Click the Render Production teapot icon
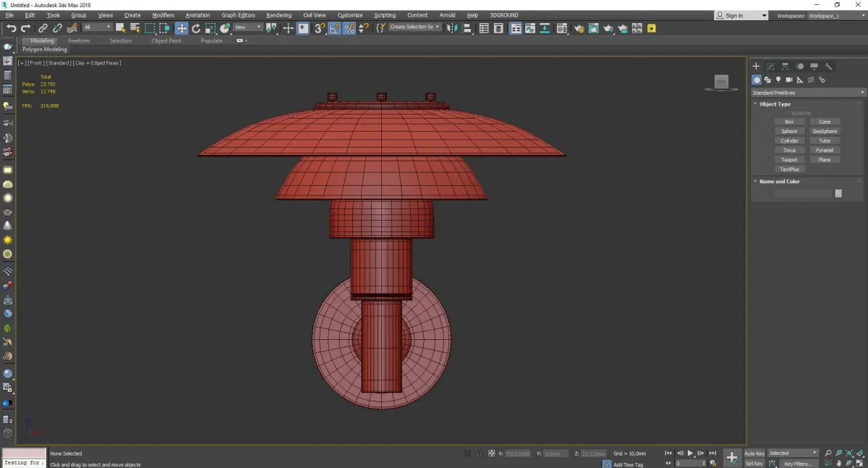This screenshot has height=468, width=868. click(x=609, y=28)
